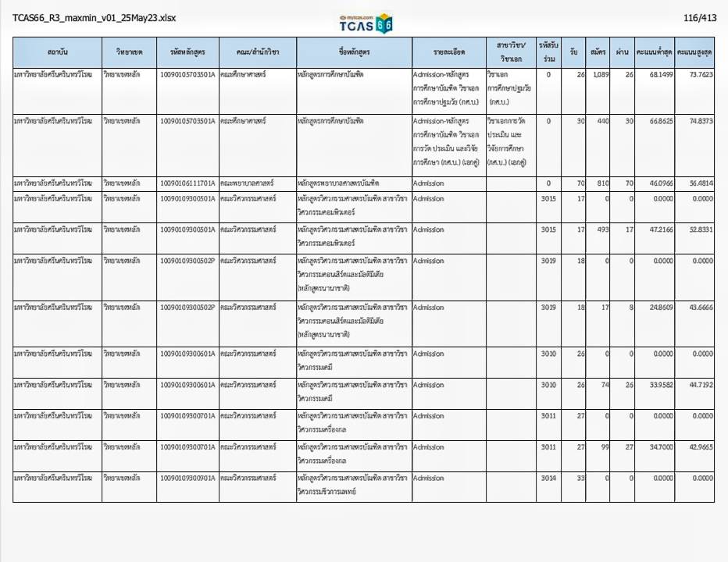Click the TCAS66 logo at top

coord(366,23)
